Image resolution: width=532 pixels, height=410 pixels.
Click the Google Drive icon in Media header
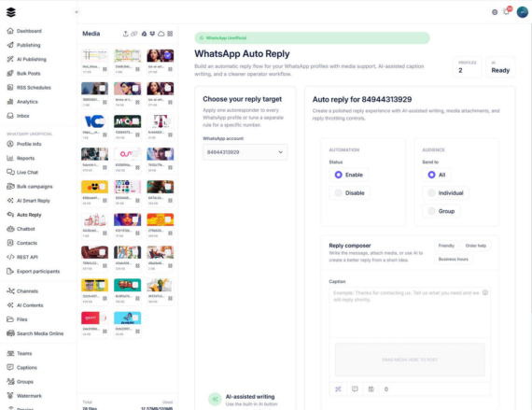[x=144, y=34]
